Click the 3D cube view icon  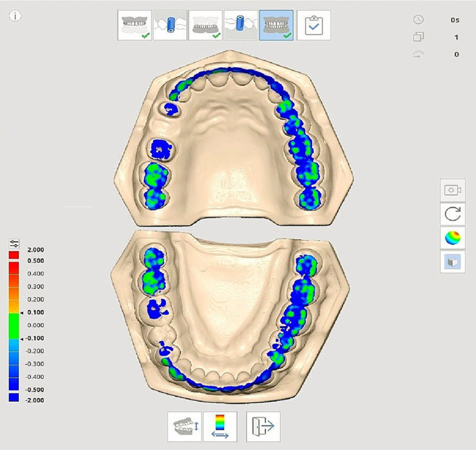[452, 261]
